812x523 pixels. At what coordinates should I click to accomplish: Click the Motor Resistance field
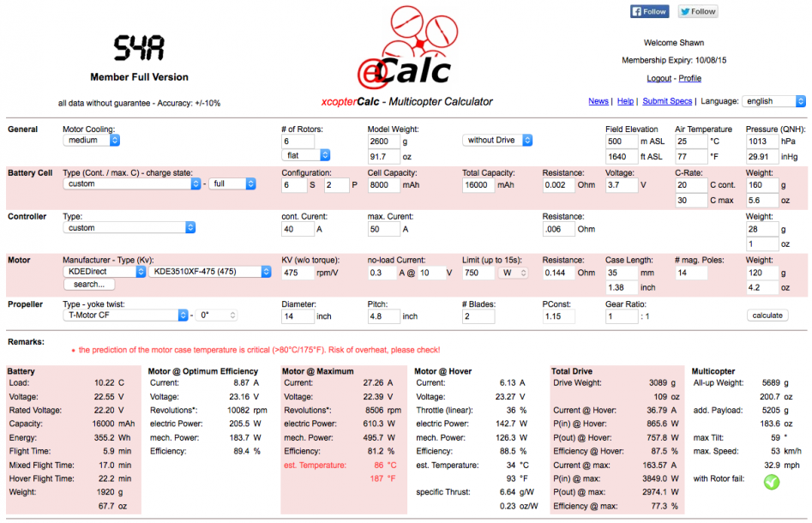(559, 273)
